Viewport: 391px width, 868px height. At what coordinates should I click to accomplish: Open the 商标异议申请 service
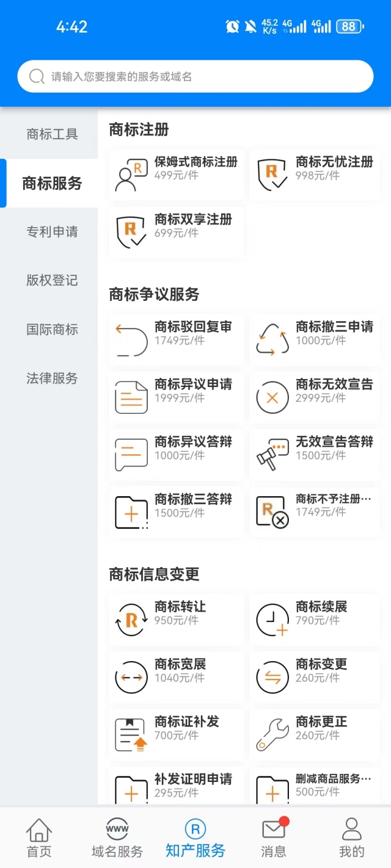pyautogui.click(x=175, y=397)
